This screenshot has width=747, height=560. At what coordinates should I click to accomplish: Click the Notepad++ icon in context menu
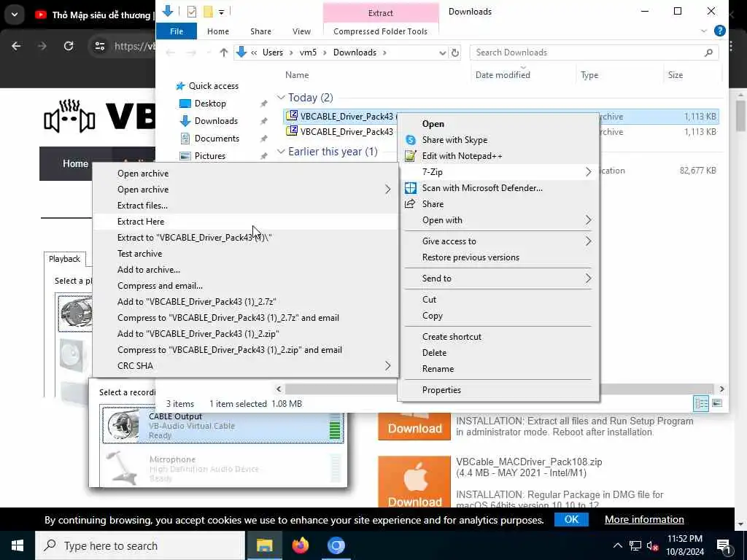(x=410, y=156)
